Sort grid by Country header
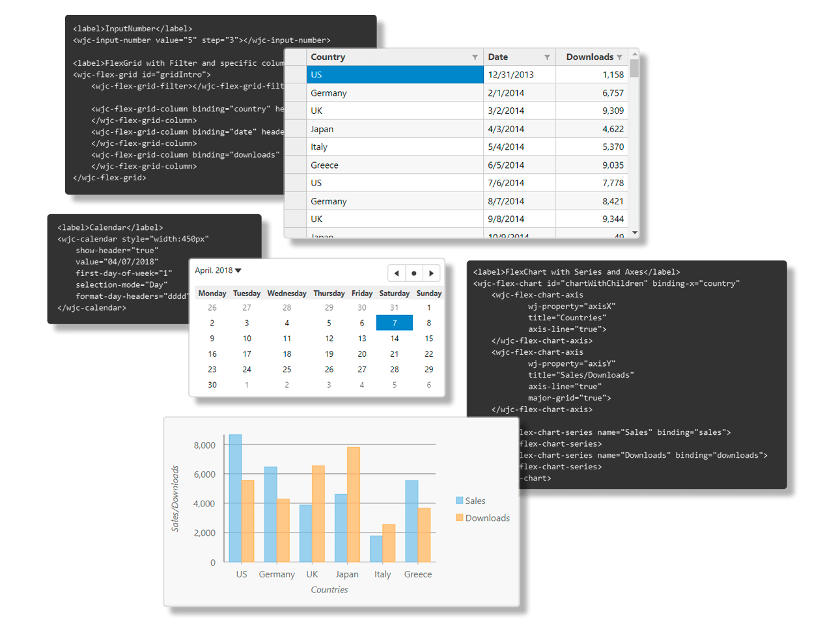The width and height of the screenshot is (840, 623). pyautogui.click(x=328, y=57)
